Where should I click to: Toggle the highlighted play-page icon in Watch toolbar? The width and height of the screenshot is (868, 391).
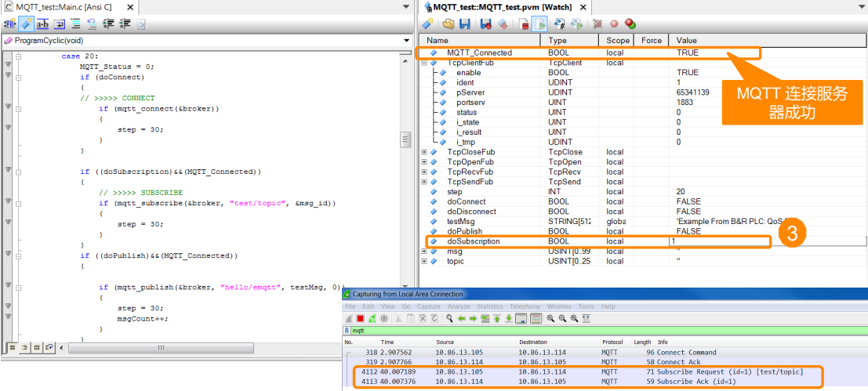540,24
